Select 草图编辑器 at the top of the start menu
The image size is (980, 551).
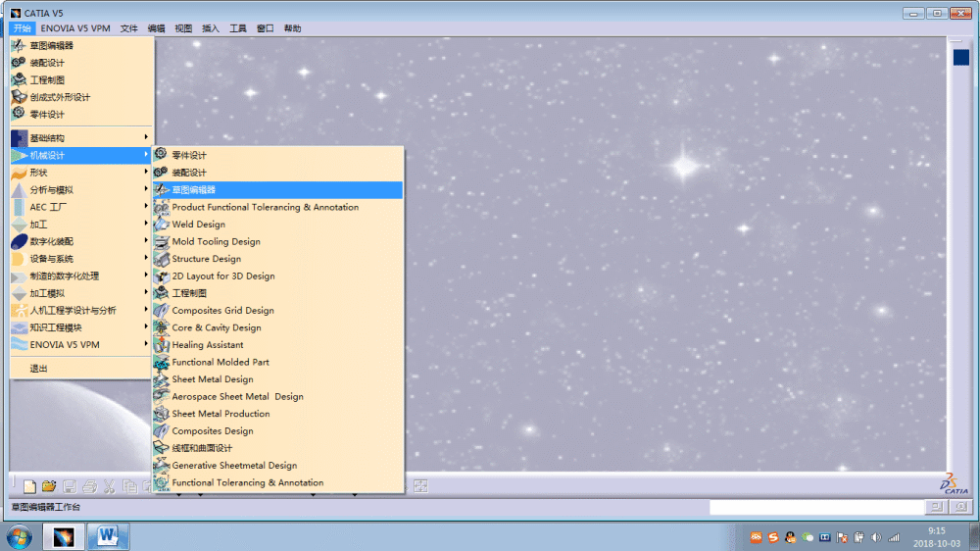coord(81,45)
